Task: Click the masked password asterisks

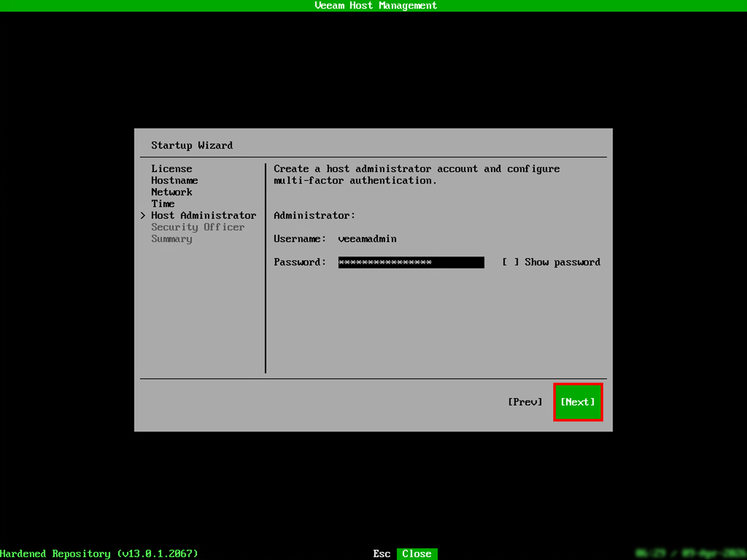Action: point(385,262)
